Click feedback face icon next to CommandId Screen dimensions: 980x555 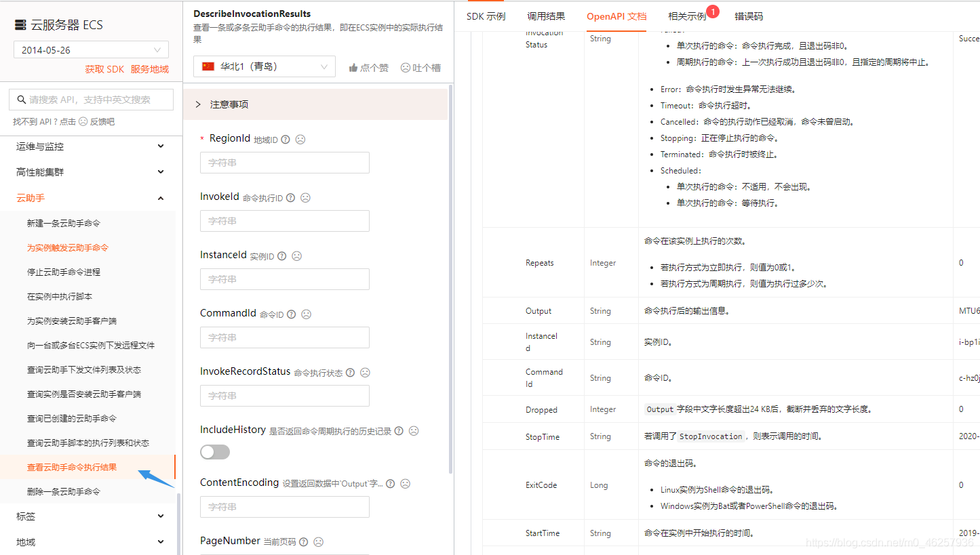[x=306, y=314]
